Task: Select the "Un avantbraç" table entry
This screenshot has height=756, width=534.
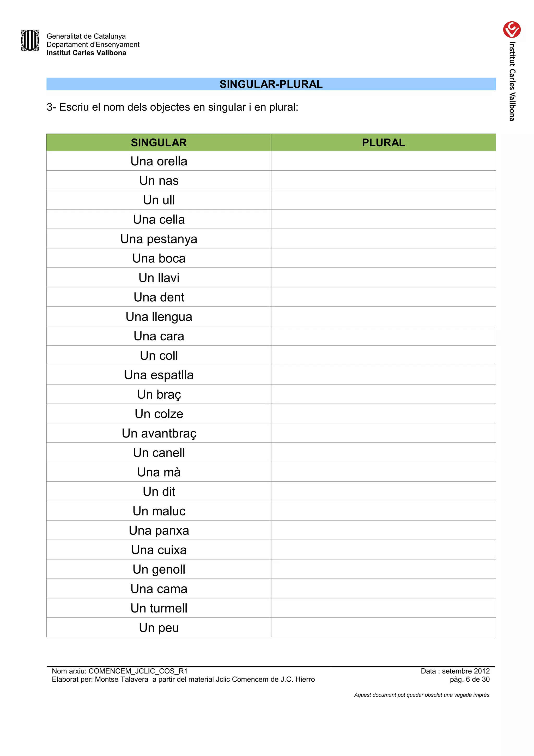Action: 159,433
